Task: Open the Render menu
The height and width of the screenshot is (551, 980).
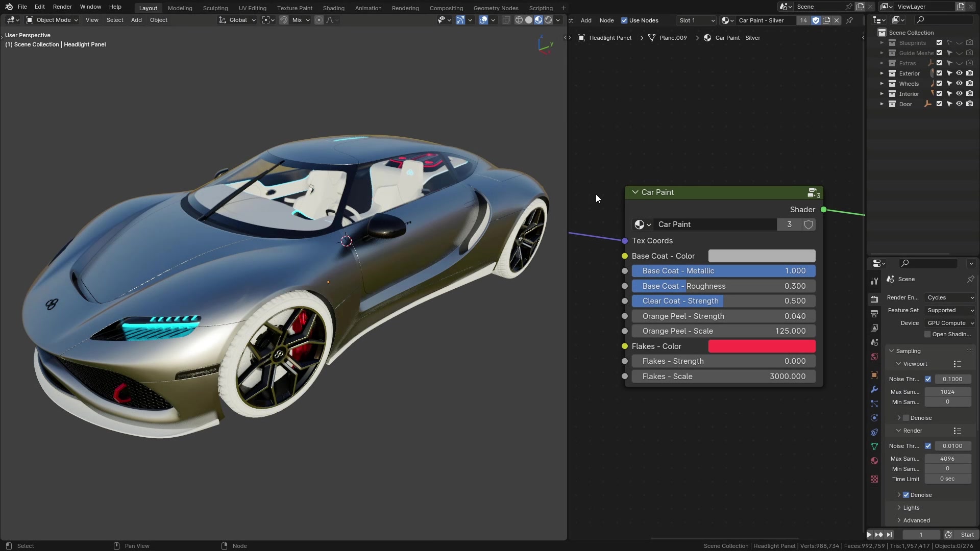Action: tap(62, 7)
